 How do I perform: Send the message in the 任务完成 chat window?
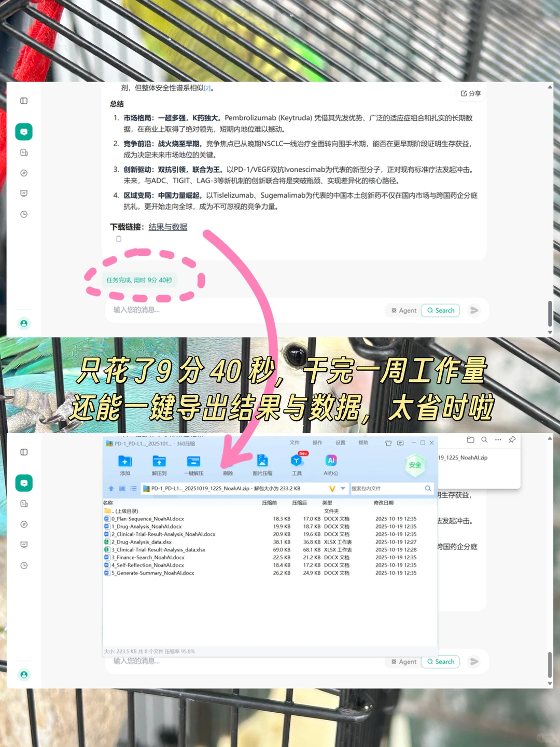474,310
